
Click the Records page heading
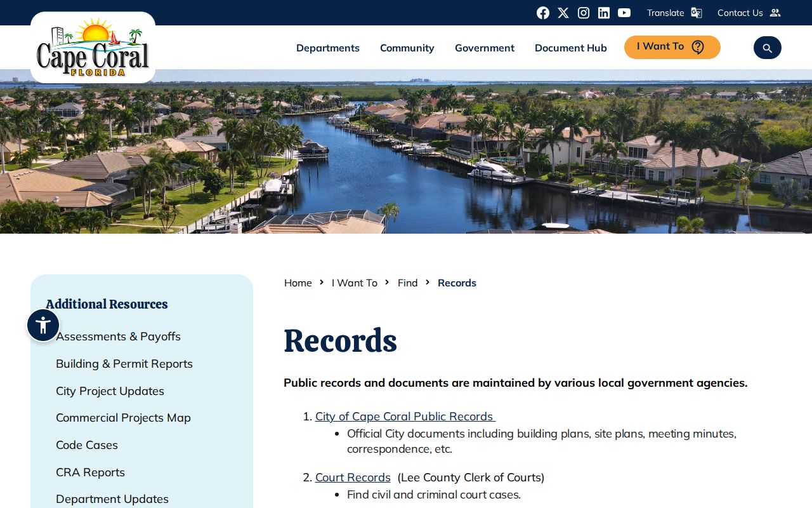point(340,340)
